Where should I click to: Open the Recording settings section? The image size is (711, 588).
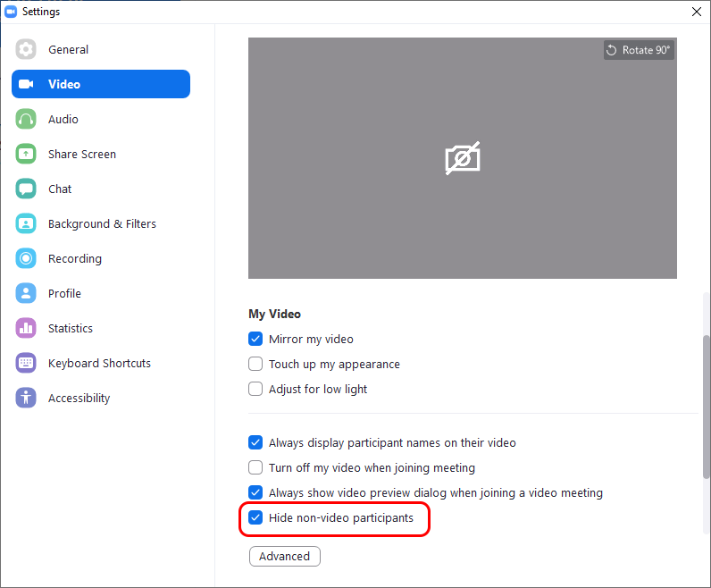101,258
